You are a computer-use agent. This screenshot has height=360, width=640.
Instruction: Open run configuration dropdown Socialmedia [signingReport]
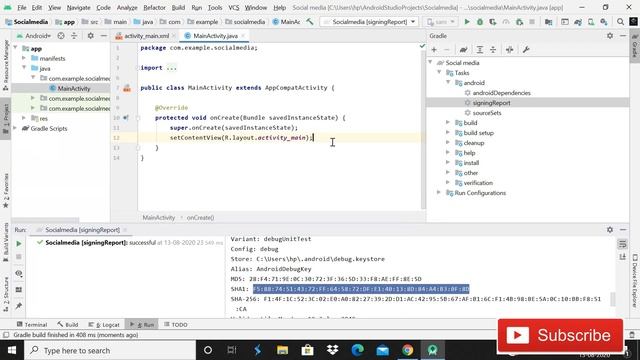369,22
